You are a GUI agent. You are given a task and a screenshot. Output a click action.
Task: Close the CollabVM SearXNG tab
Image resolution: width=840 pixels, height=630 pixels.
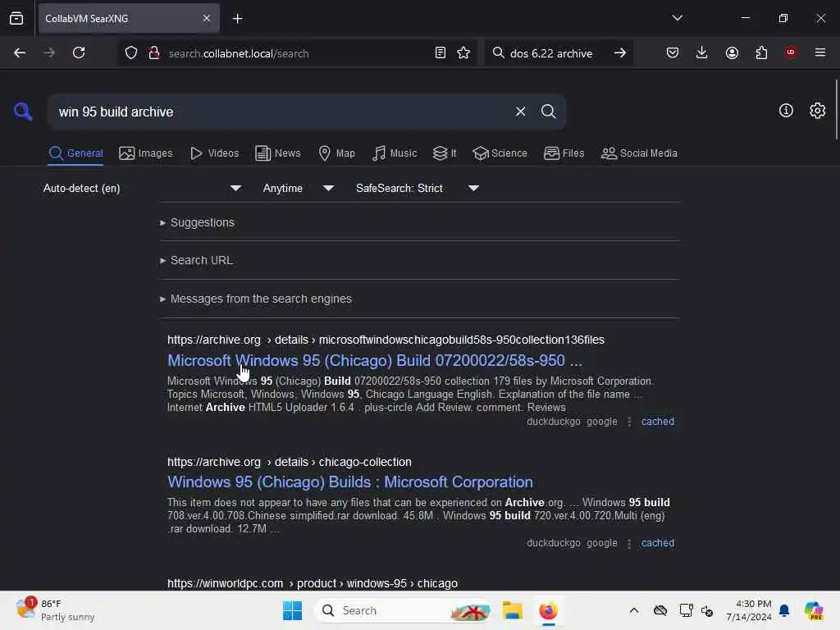point(207,18)
